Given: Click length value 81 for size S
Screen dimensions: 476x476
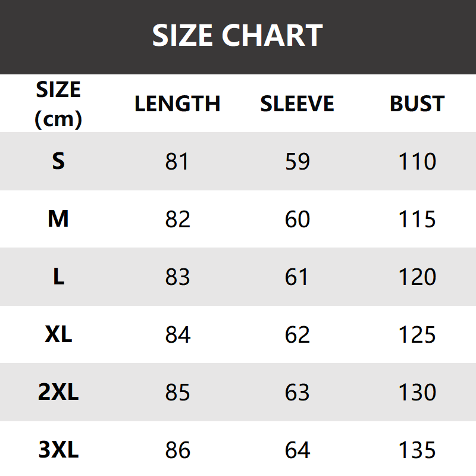Looking at the screenshot, I should coord(177,161).
